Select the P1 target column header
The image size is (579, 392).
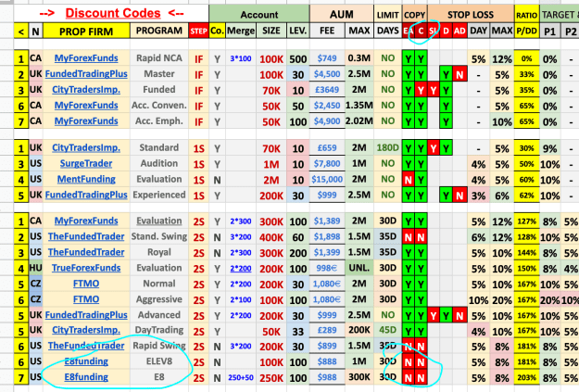(550, 31)
